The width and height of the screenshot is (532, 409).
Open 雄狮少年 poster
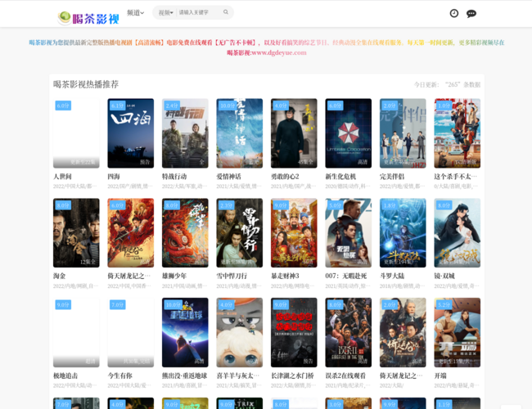pos(185,233)
